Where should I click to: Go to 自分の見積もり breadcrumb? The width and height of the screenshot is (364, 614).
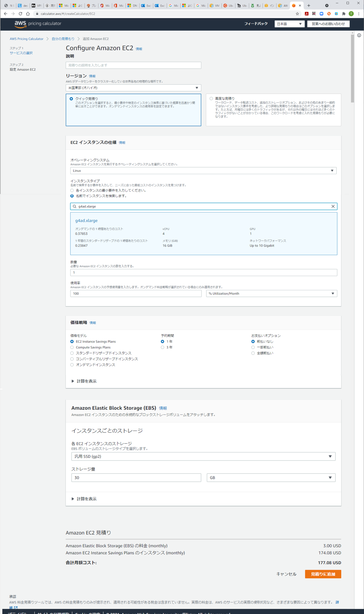(x=63, y=39)
